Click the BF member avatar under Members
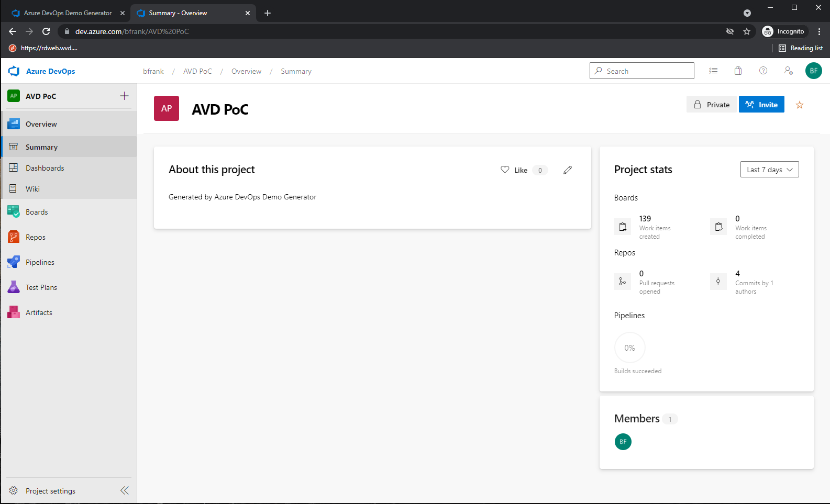The width and height of the screenshot is (830, 504). tap(623, 442)
